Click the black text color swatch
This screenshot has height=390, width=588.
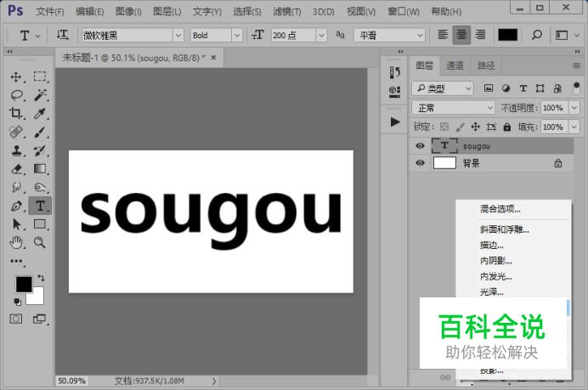pyautogui.click(x=507, y=35)
